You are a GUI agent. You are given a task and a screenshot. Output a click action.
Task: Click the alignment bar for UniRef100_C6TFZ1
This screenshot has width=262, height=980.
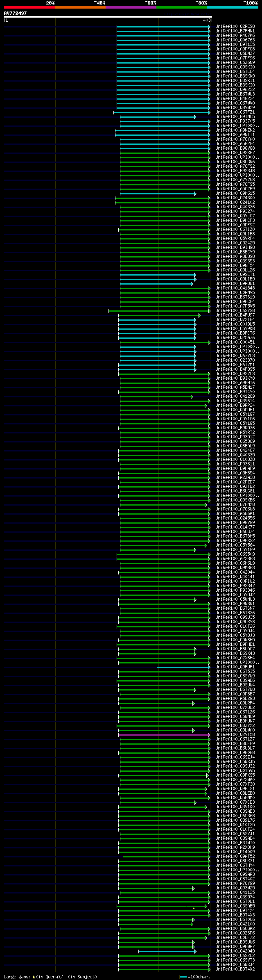162,112
